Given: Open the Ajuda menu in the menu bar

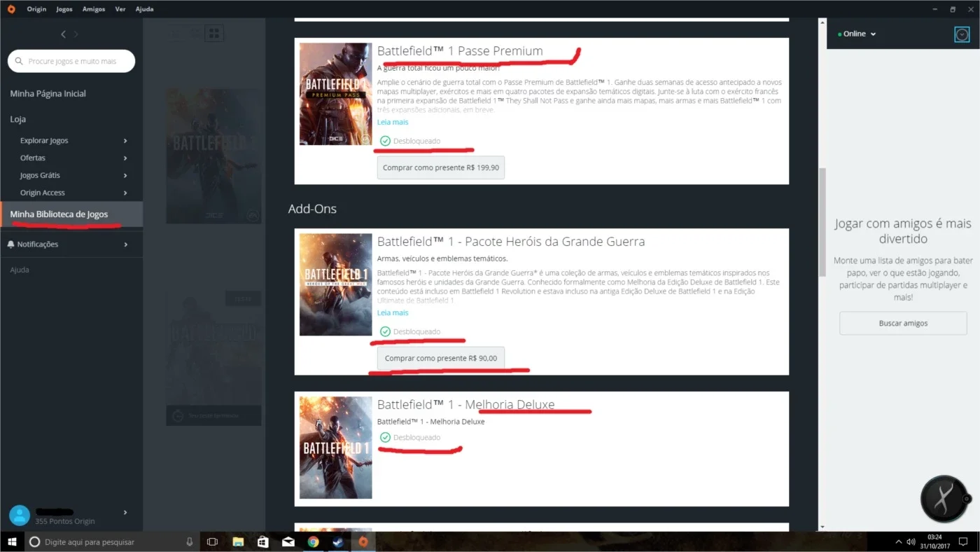Looking at the screenshot, I should pyautogui.click(x=143, y=9).
